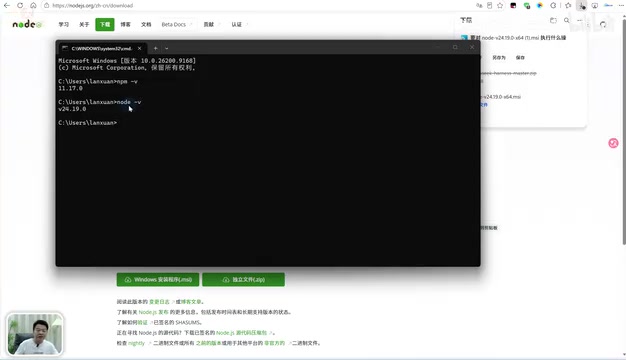Open the terminal profile dropdown arrow
The image size is (626, 360).
click(166, 48)
